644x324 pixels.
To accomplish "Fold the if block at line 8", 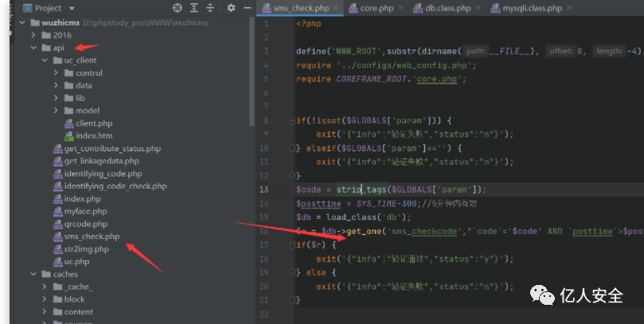I will pyautogui.click(x=292, y=120).
